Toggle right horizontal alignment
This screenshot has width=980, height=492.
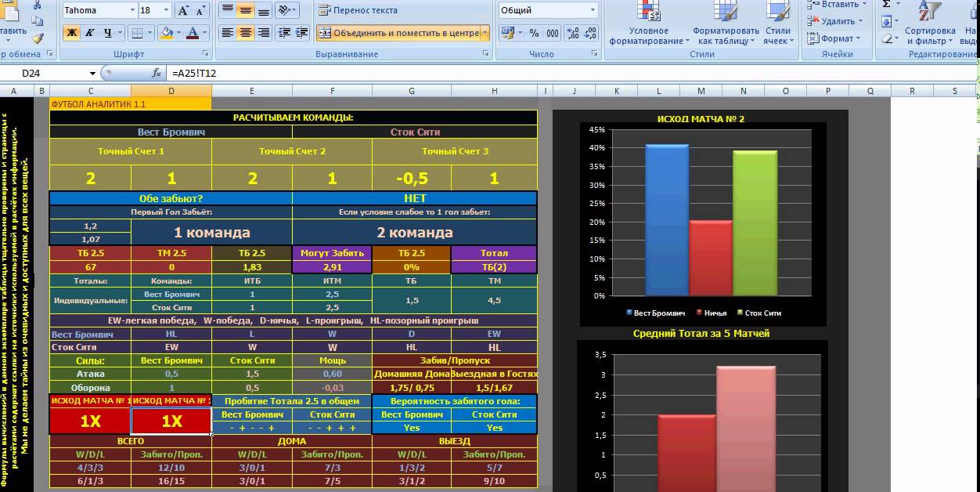point(264,33)
